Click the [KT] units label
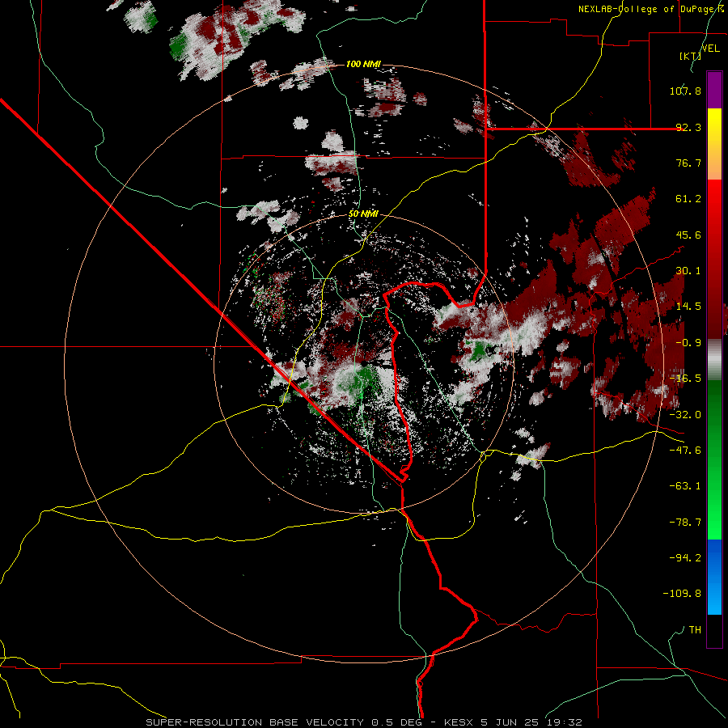The image size is (728, 728). click(690, 56)
